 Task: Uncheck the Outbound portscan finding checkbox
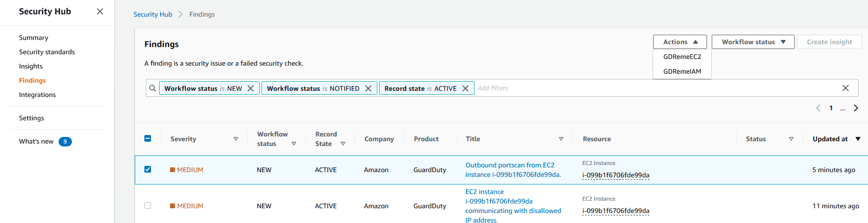(x=148, y=169)
